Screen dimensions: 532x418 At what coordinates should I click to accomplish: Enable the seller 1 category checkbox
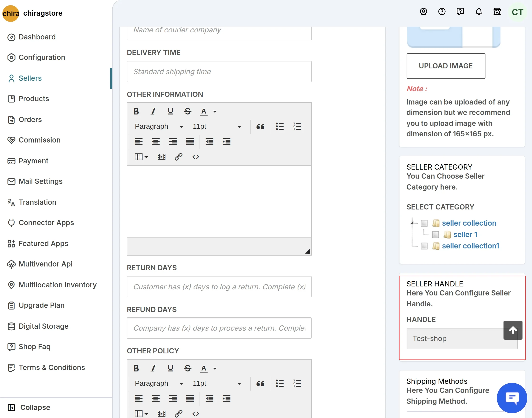coord(435,234)
